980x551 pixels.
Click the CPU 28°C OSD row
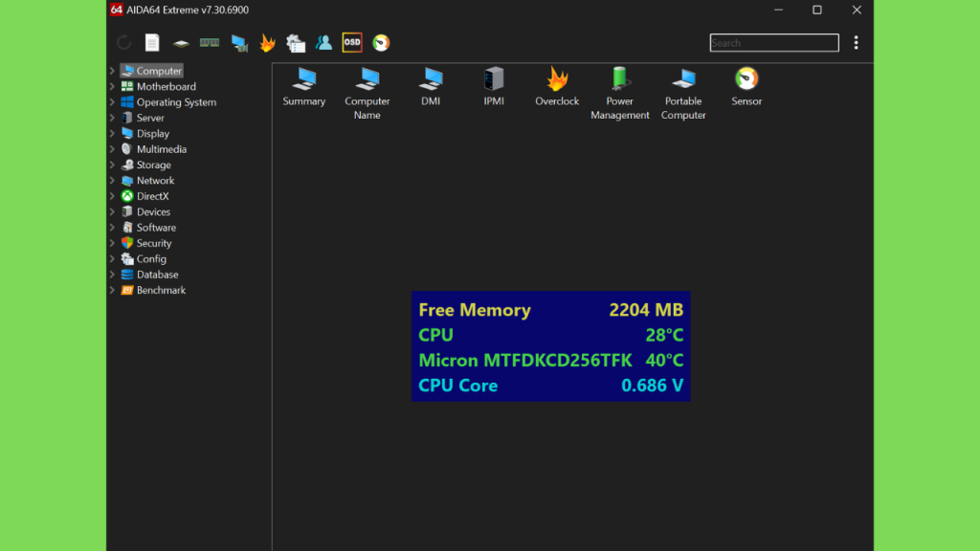click(x=550, y=335)
